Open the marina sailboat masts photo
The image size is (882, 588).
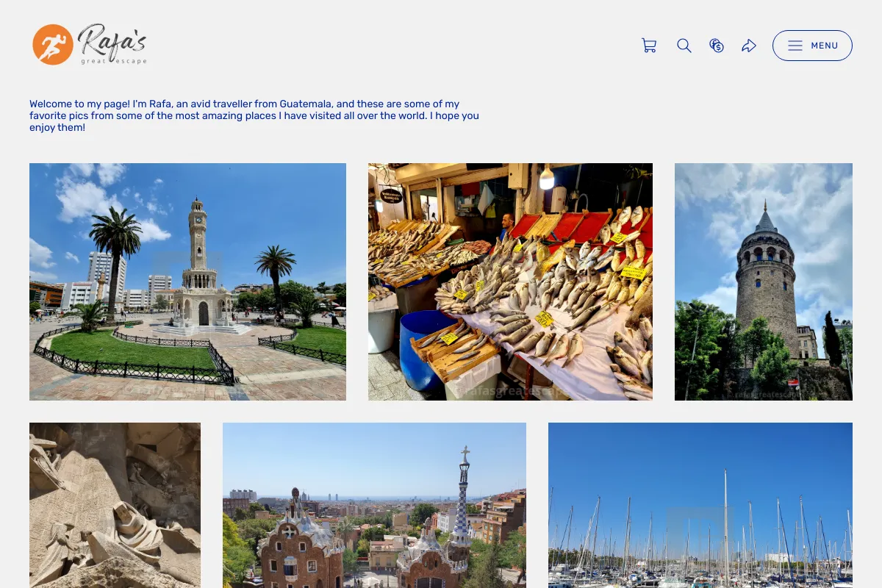[700, 505]
